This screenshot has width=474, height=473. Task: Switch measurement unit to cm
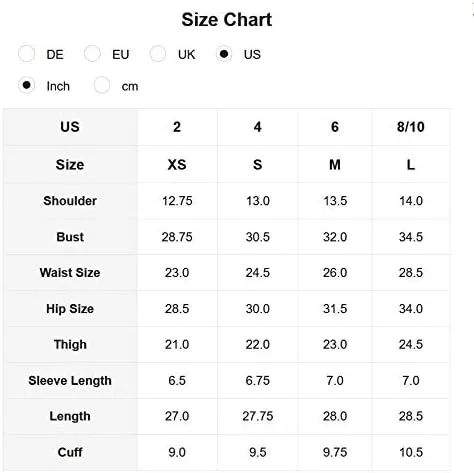point(102,86)
